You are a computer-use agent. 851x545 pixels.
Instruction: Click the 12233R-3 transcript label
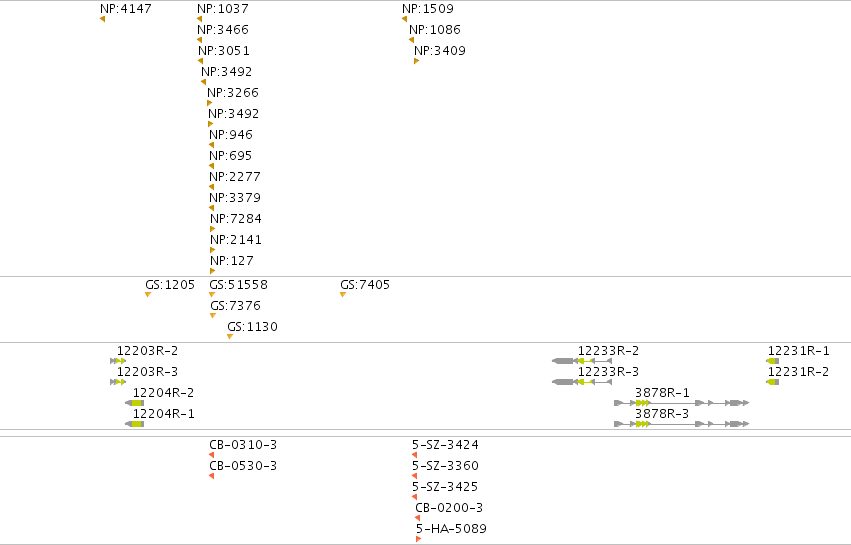[608, 372]
